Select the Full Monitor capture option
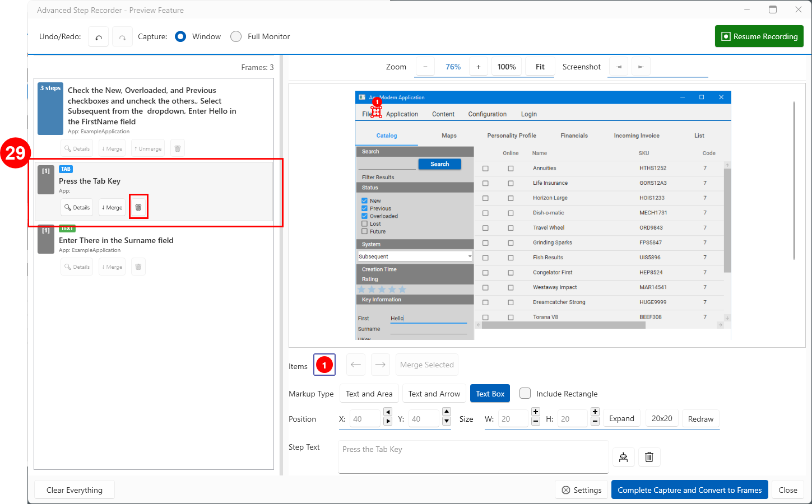This screenshot has width=812, height=504. tap(236, 36)
